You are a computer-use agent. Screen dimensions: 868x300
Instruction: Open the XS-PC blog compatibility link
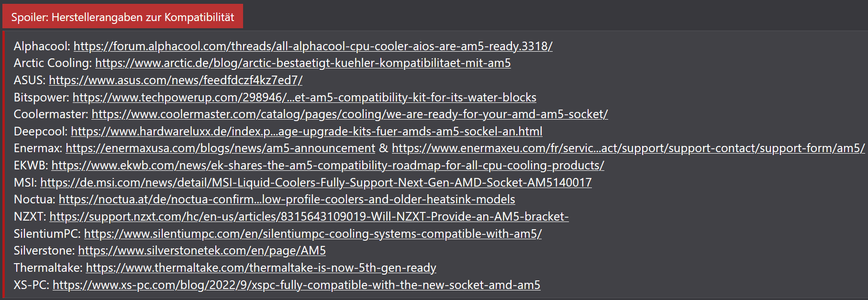tap(297, 285)
